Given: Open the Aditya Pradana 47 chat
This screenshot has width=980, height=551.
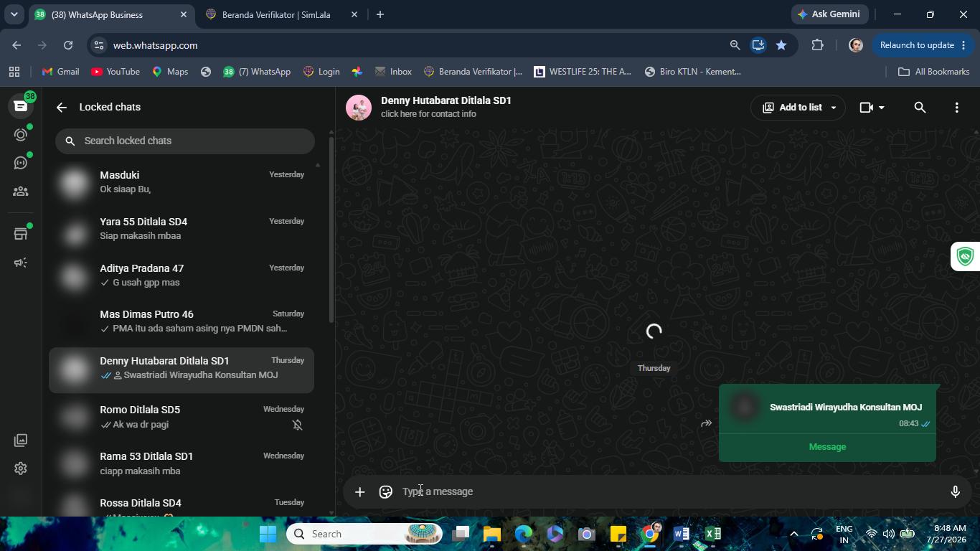Looking at the screenshot, I should coord(182,275).
